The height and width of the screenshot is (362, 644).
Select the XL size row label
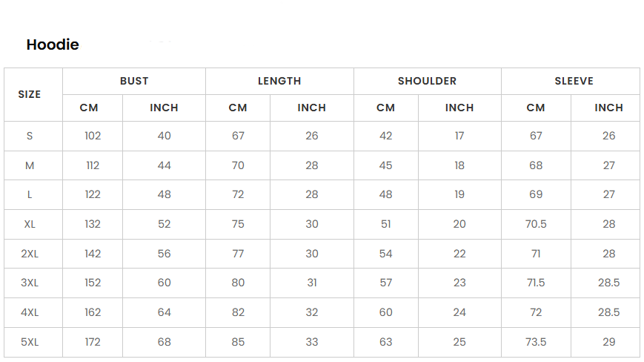click(30, 224)
